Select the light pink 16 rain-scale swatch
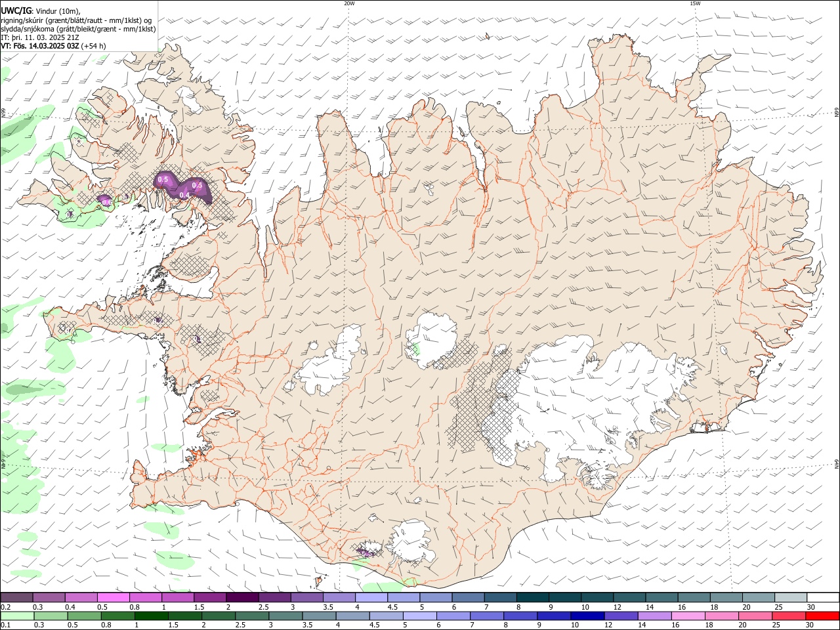 pyautogui.click(x=687, y=616)
